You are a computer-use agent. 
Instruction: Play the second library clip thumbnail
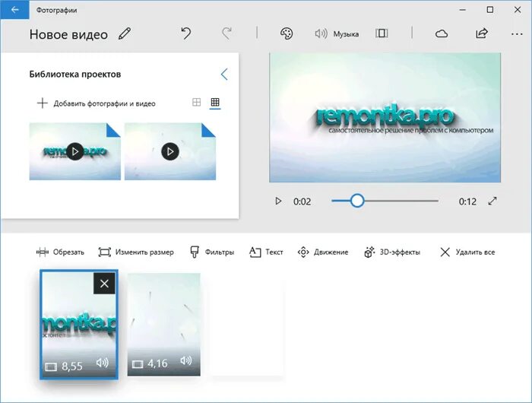(170, 151)
